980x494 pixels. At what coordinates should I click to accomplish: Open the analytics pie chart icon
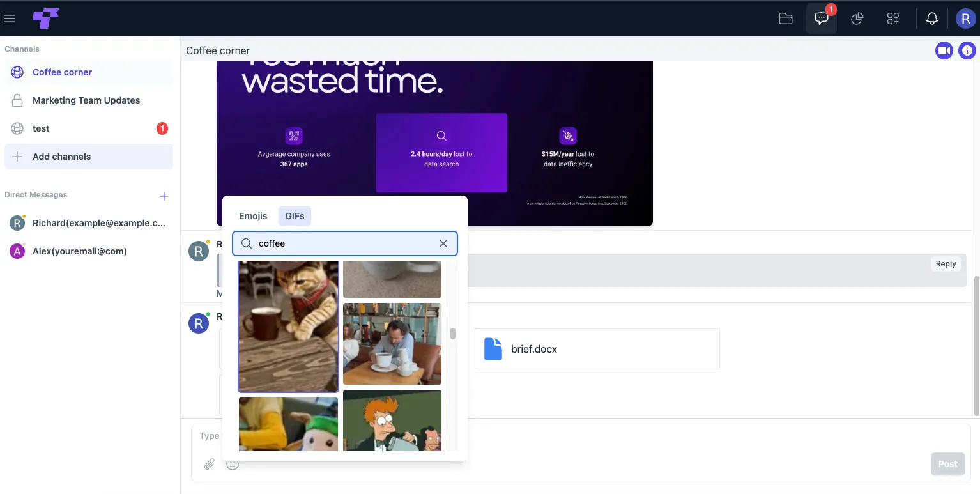(x=857, y=19)
